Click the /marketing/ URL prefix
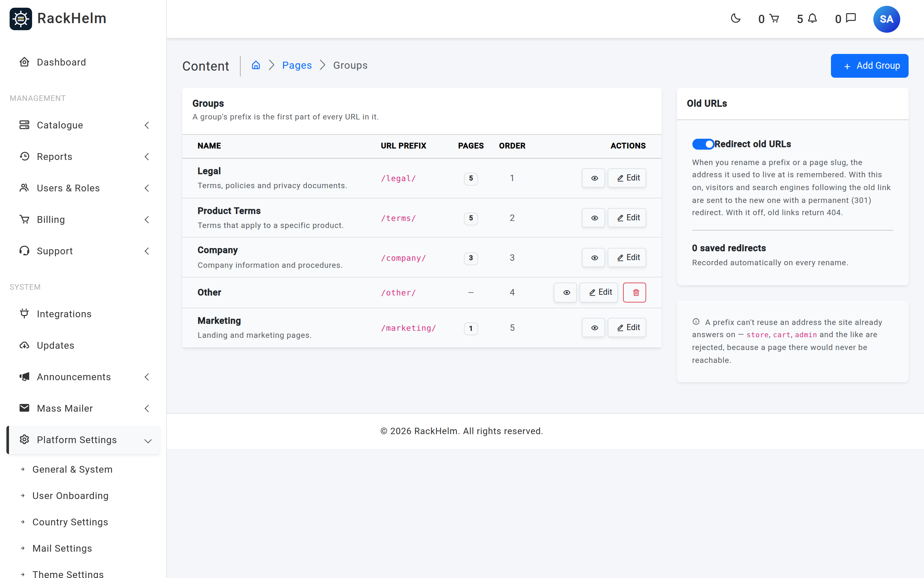The height and width of the screenshot is (578, 924). click(408, 328)
